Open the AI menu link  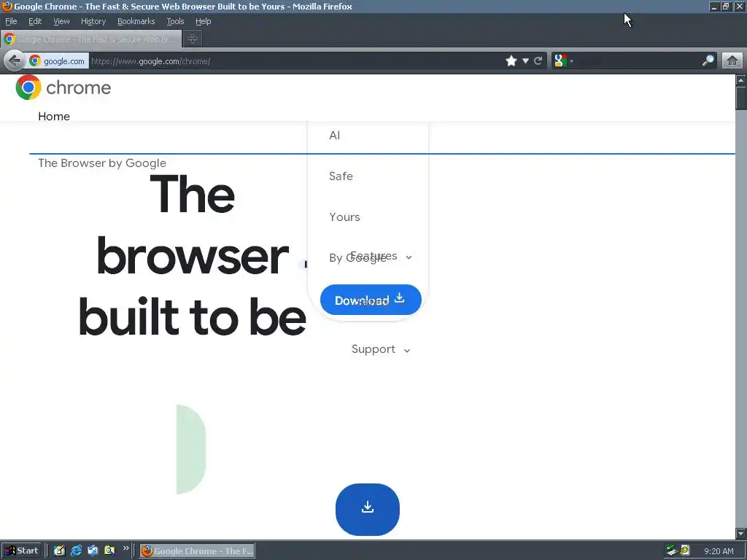[335, 135]
